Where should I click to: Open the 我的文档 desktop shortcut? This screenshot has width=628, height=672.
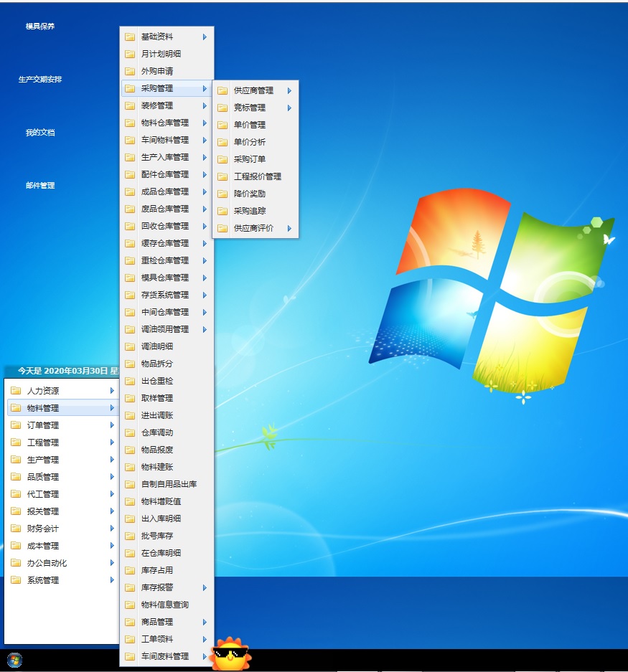[x=40, y=133]
